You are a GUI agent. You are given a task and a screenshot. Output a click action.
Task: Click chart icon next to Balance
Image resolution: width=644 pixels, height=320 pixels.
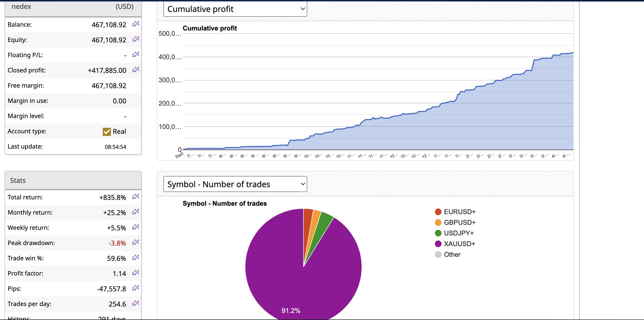136,24
